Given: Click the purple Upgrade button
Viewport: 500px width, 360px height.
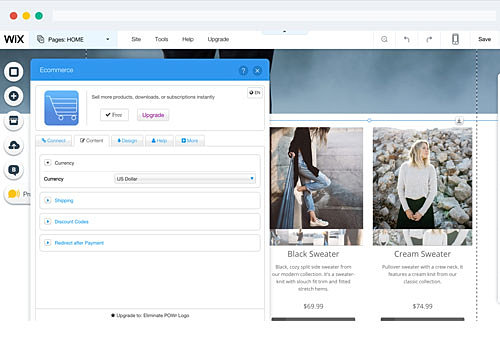Looking at the screenshot, I should (153, 115).
